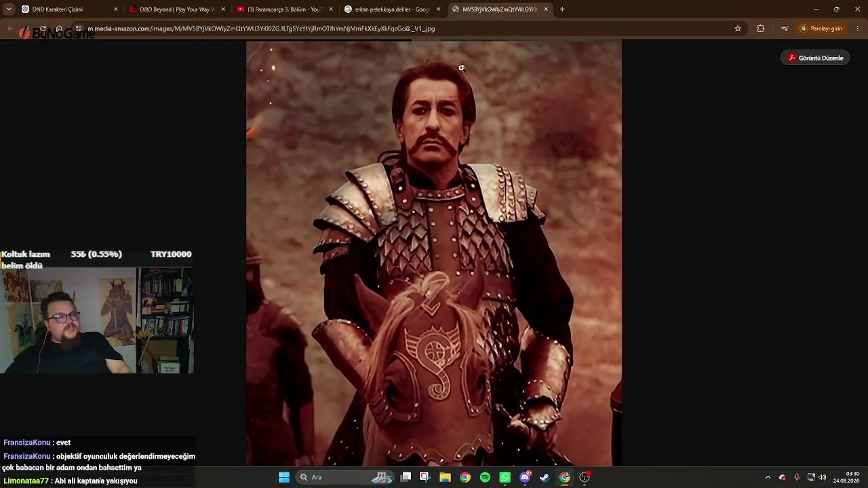Open the volume control in the tray
Screen dimensions: 868x488
tap(823, 477)
